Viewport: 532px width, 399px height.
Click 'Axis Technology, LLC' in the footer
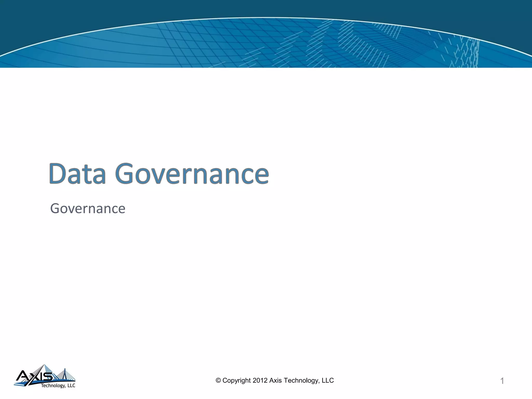click(x=301, y=381)
